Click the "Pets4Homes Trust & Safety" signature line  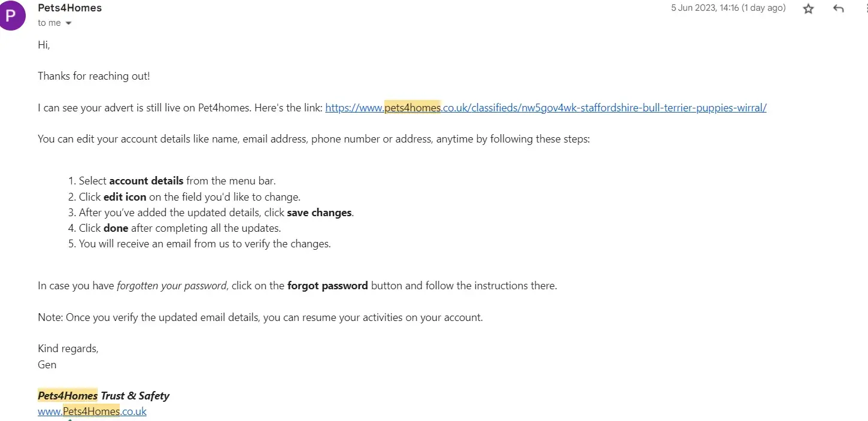[104, 396]
